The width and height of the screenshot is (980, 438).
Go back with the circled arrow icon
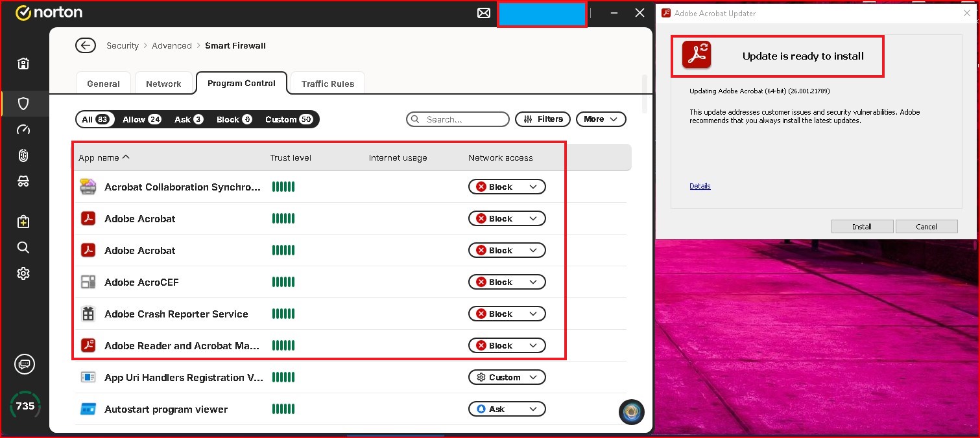[86, 45]
